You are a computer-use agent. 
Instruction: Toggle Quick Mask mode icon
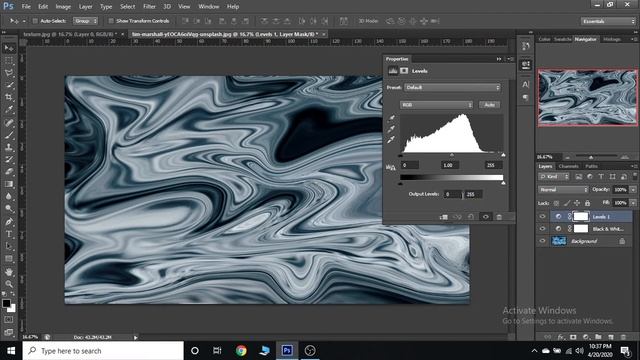tap(9, 320)
